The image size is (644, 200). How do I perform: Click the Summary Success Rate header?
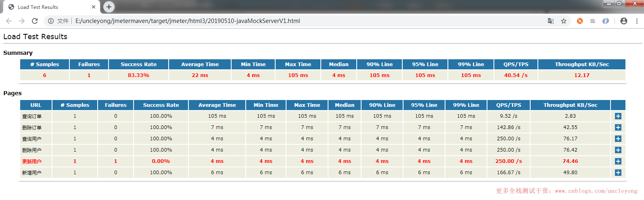(x=138, y=64)
